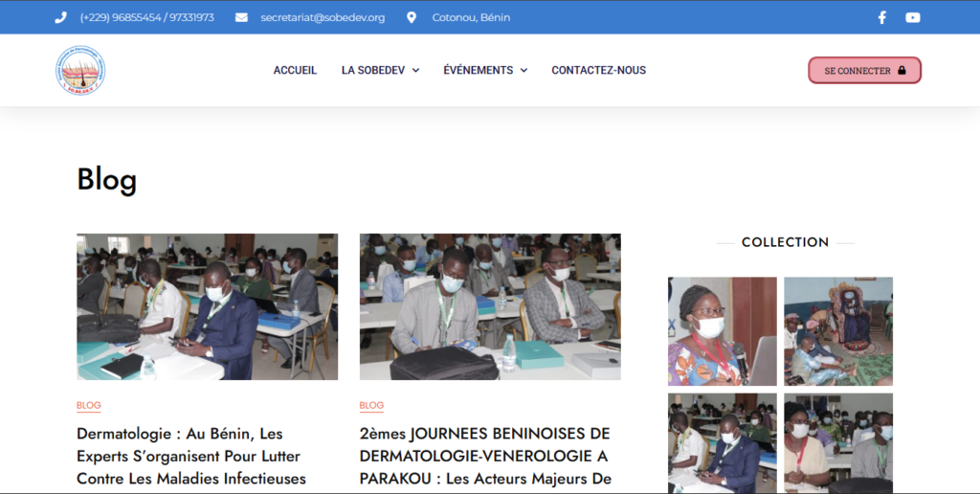Image resolution: width=980 pixels, height=494 pixels.
Task: Click the lock icon in Se Connecter
Action: point(902,70)
